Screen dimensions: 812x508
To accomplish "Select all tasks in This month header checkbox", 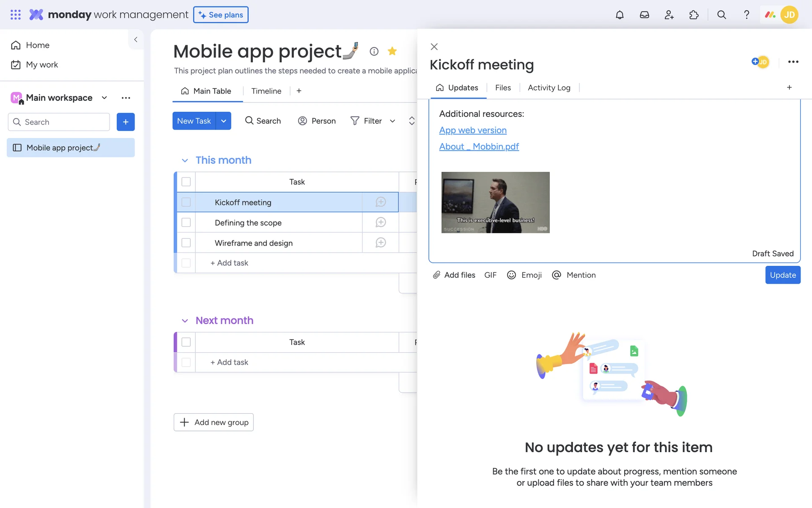I will click(x=186, y=182).
